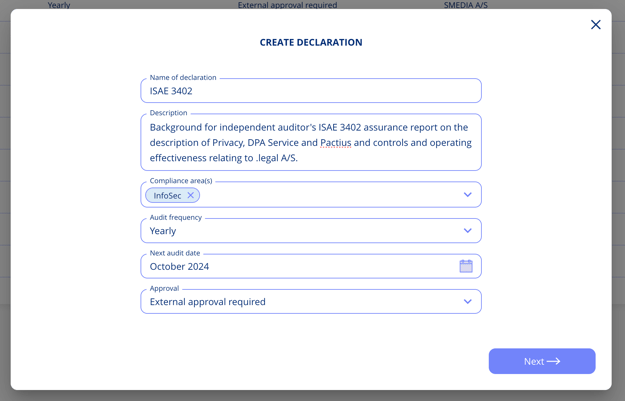Image resolution: width=625 pixels, height=401 pixels.
Task: Place cursor after ISAE 3402 in name field
Action: coord(195,91)
